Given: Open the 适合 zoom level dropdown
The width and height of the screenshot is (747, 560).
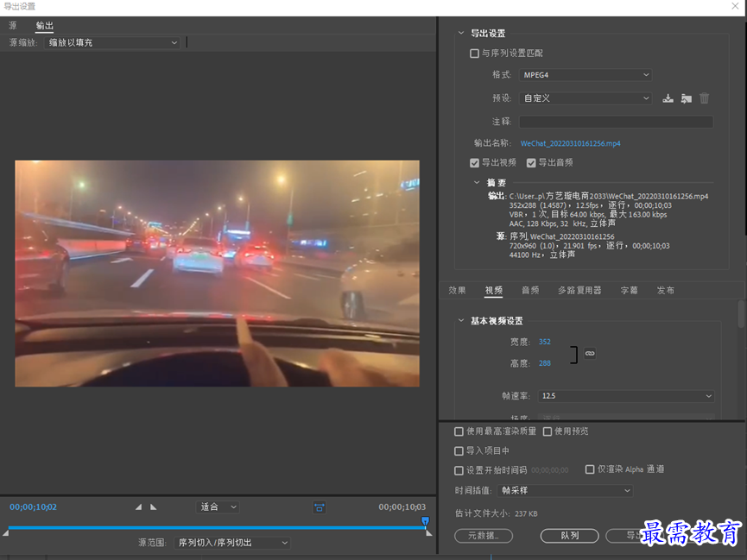Looking at the screenshot, I should click(x=218, y=507).
